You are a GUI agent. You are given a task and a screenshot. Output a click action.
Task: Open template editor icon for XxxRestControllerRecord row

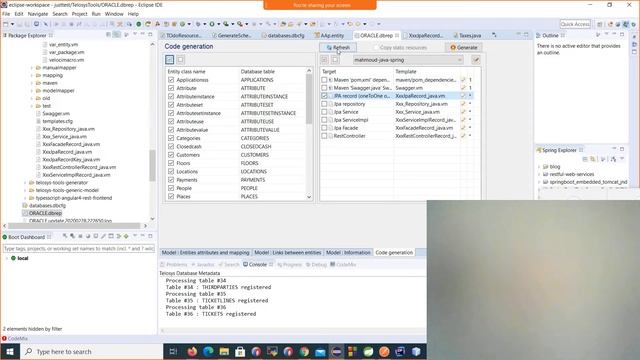[x=463, y=136]
